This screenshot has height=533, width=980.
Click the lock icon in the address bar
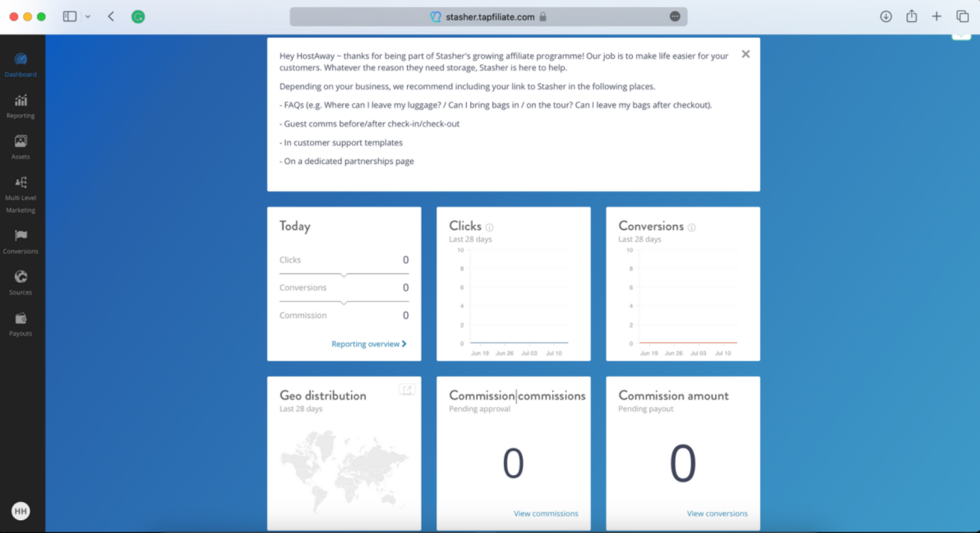[x=543, y=17]
